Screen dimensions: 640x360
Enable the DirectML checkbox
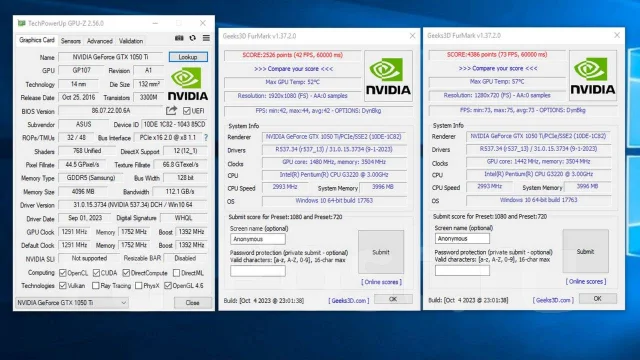(176, 273)
